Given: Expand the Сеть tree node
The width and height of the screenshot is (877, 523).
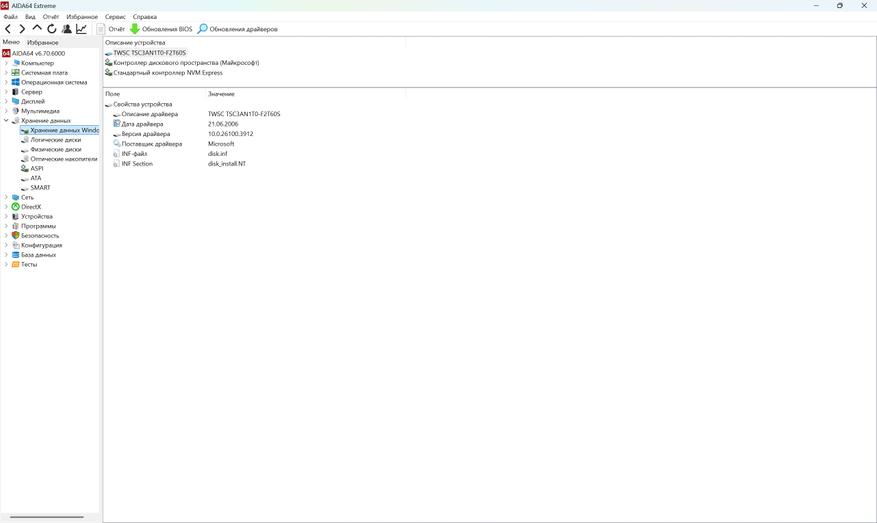Looking at the screenshot, I should (6, 197).
